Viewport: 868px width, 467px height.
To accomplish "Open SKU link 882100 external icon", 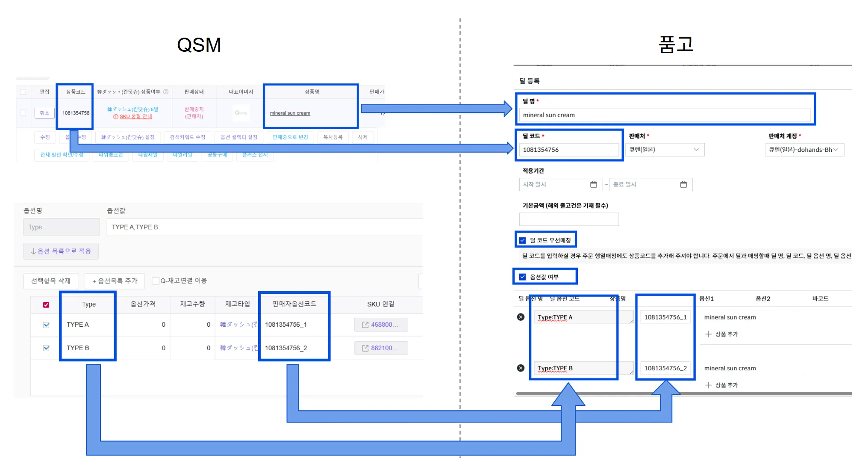I will (x=365, y=348).
